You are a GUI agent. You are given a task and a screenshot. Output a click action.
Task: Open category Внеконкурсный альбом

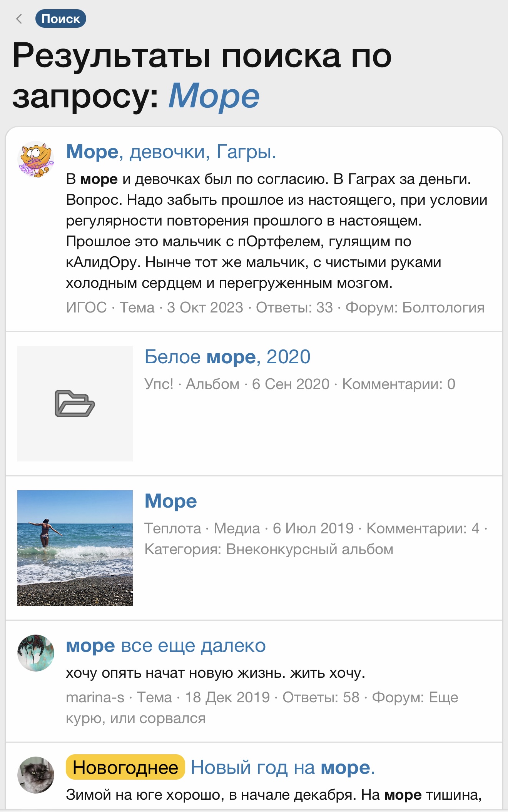(309, 549)
